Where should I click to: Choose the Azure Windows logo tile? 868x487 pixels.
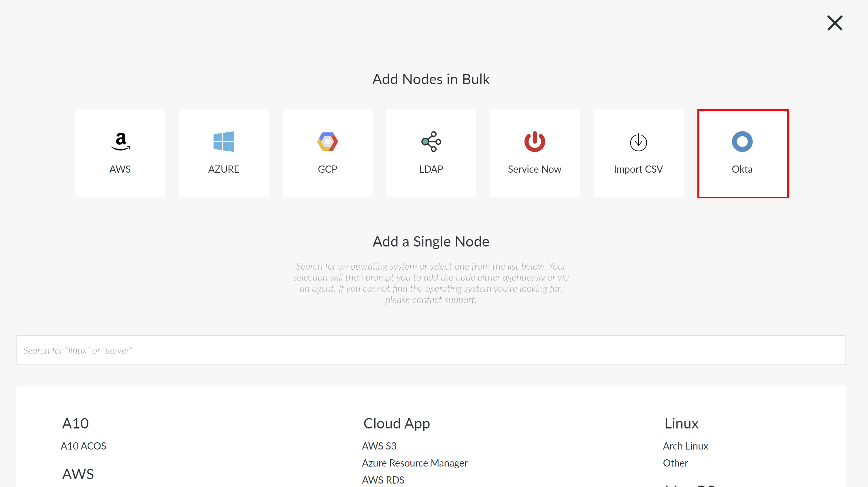pos(224,153)
